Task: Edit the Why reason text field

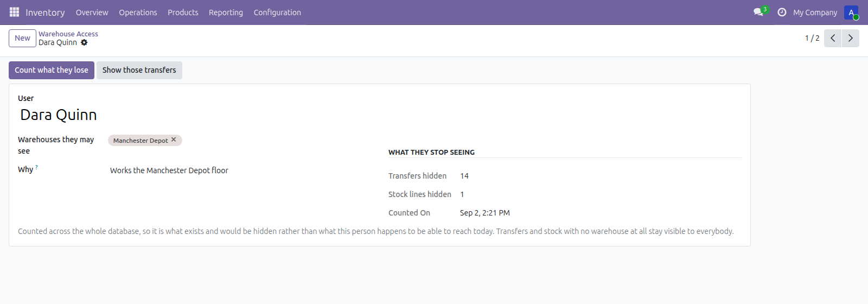Action: coord(240,170)
